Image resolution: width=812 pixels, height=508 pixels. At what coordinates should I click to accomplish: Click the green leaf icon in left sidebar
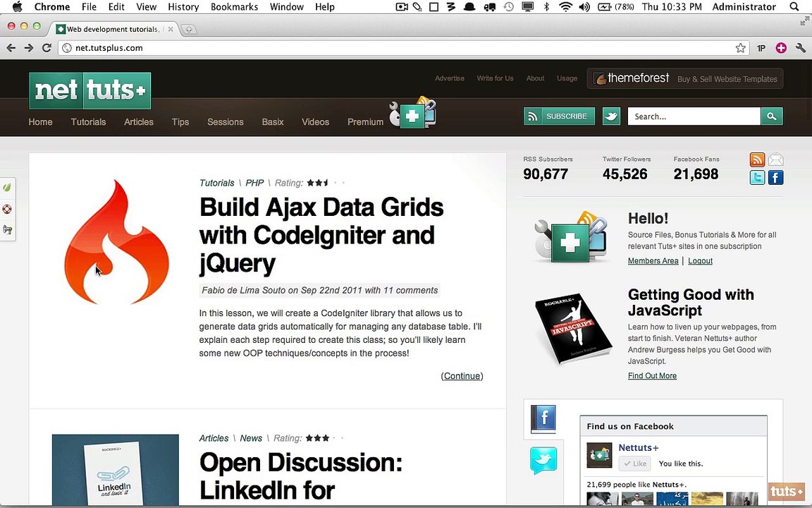pos(7,187)
